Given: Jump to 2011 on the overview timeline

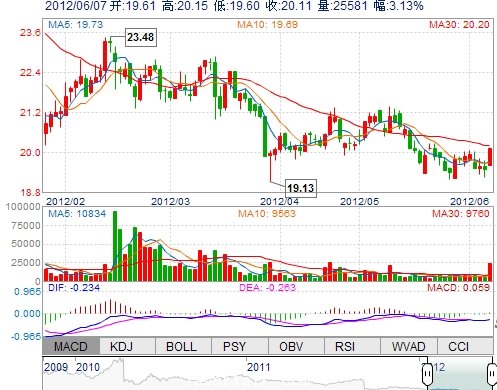Looking at the screenshot, I should coord(258,367).
